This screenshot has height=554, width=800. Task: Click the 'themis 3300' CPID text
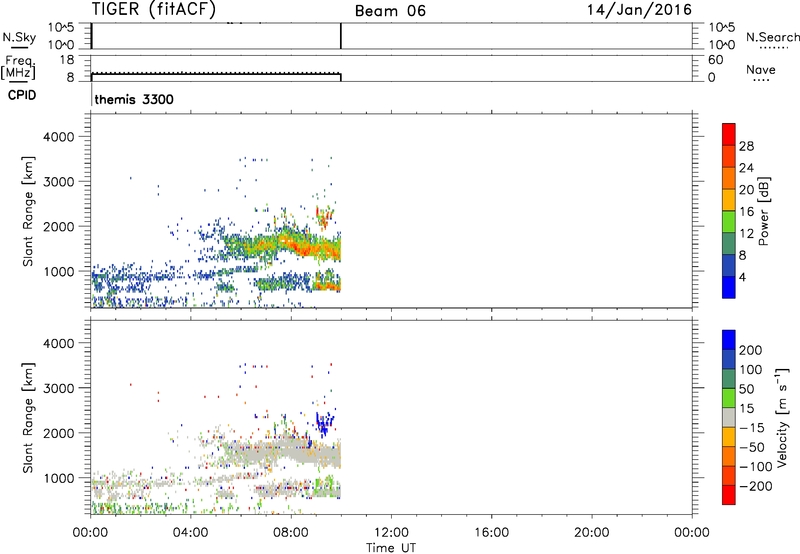pos(134,99)
